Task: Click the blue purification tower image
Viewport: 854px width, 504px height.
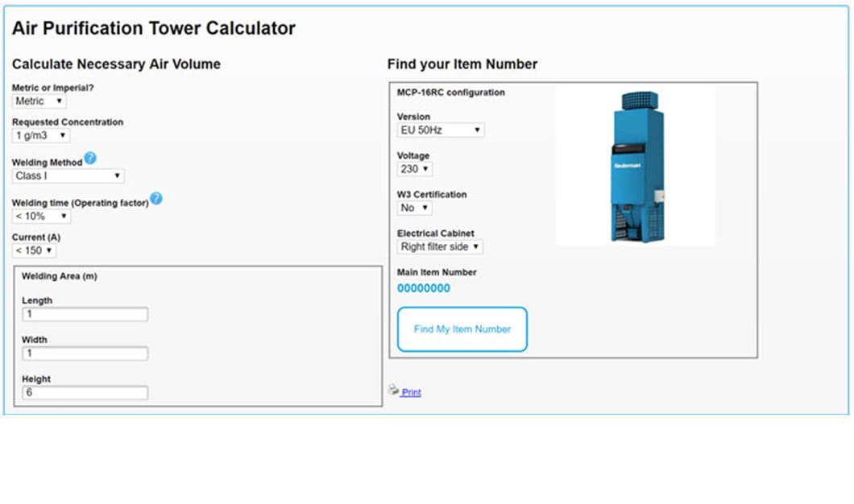Action: coord(635,166)
